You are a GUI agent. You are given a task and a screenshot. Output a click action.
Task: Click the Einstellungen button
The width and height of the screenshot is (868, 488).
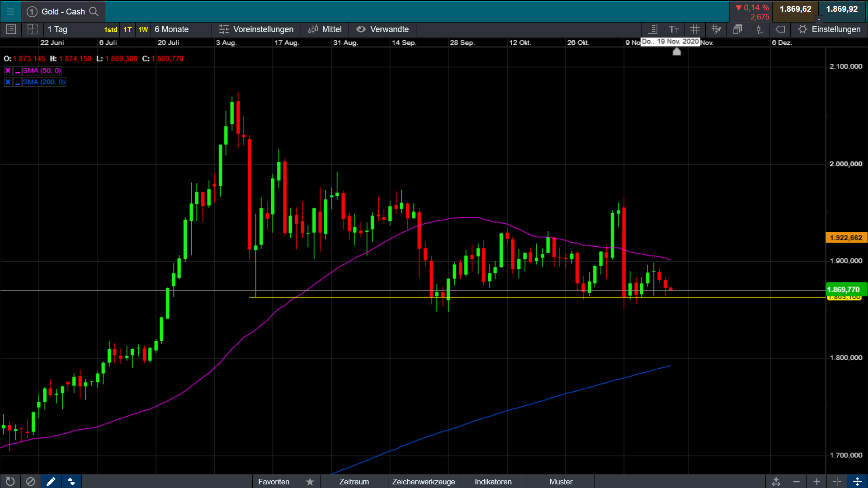click(x=829, y=29)
